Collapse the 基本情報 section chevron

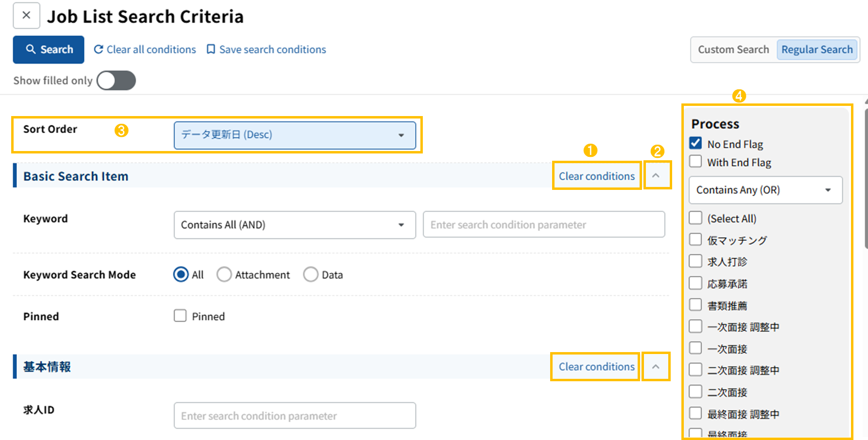point(656,367)
